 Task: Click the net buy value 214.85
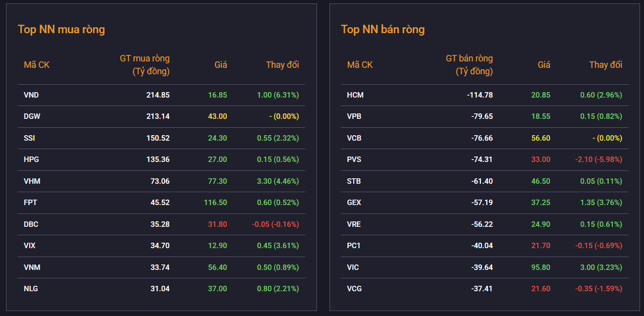pyautogui.click(x=158, y=95)
